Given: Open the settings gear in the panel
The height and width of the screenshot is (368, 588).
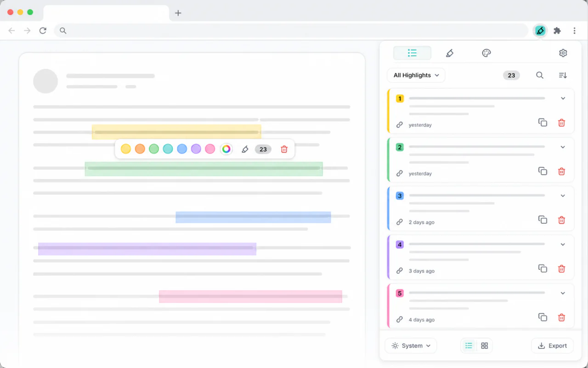Looking at the screenshot, I should point(563,53).
